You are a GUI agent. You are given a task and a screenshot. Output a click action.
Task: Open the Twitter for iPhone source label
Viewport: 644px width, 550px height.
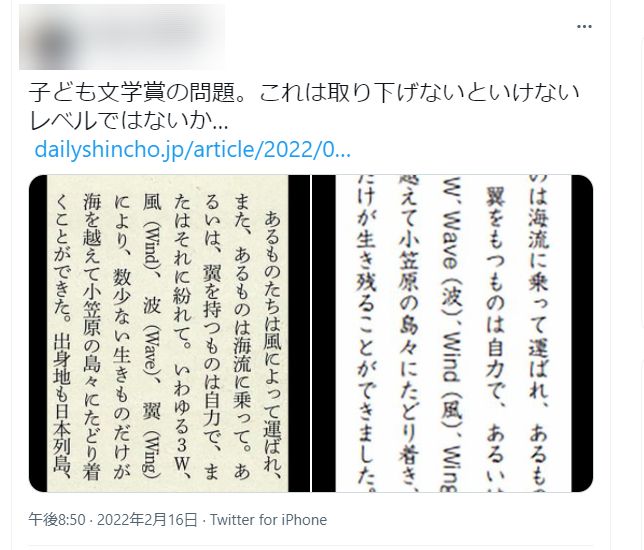(x=269, y=520)
